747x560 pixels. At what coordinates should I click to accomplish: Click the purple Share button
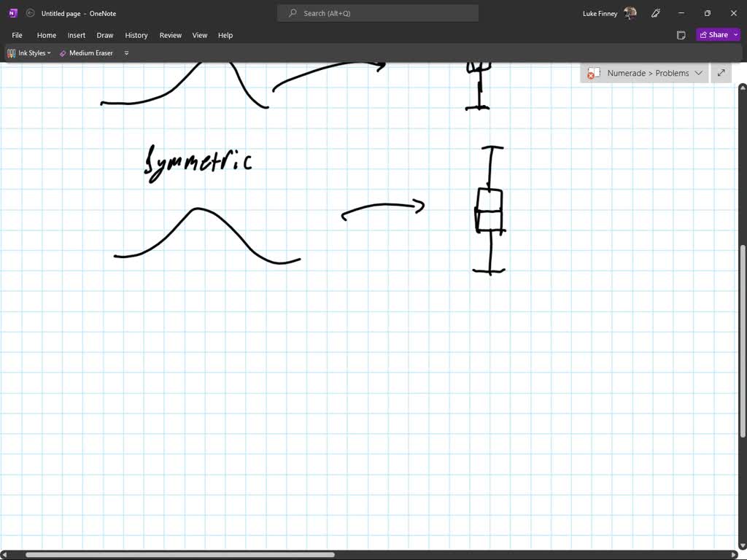click(x=713, y=35)
